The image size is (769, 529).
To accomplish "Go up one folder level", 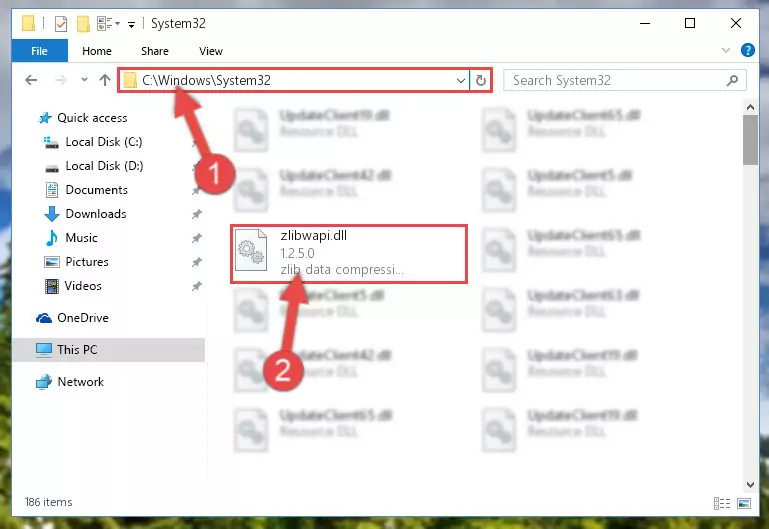I will pos(104,80).
